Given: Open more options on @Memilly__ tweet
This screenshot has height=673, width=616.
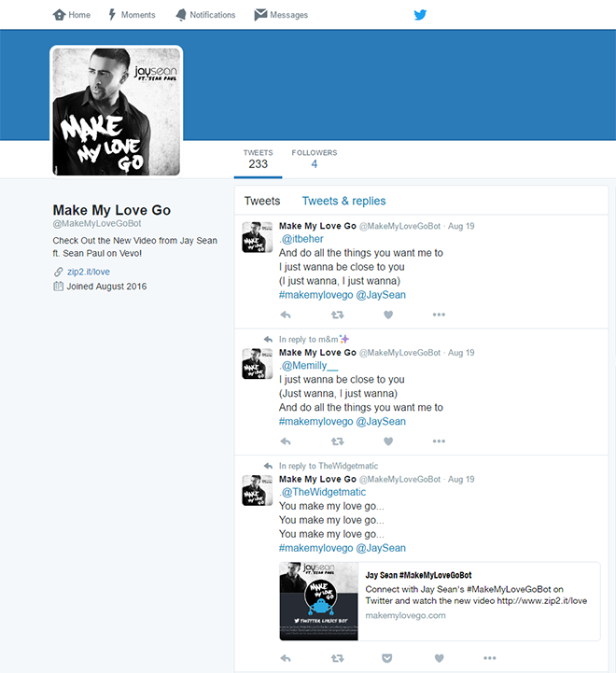Looking at the screenshot, I should click(439, 441).
